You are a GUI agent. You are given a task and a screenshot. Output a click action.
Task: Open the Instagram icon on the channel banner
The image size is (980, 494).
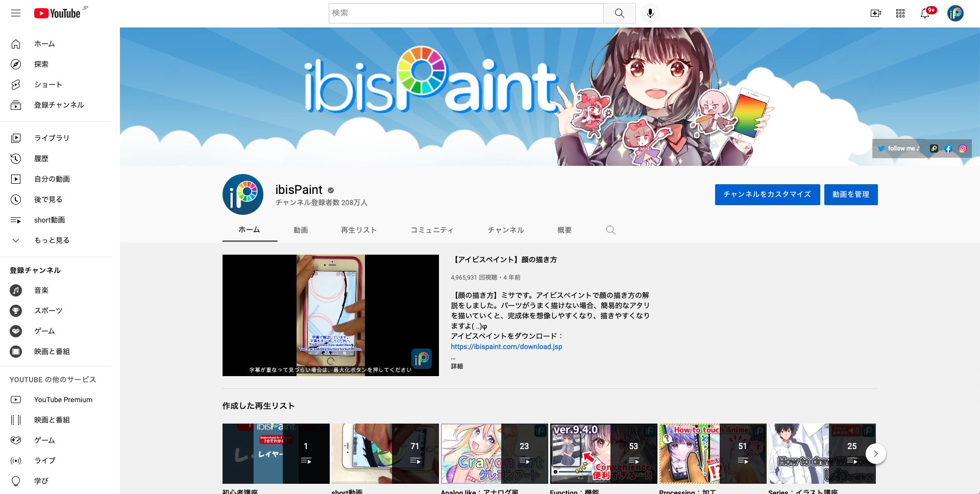963,149
